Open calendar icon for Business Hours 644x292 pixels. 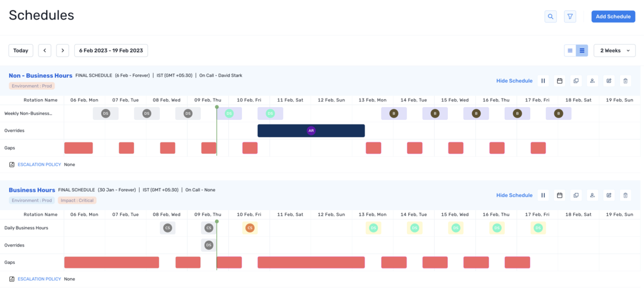559,195
